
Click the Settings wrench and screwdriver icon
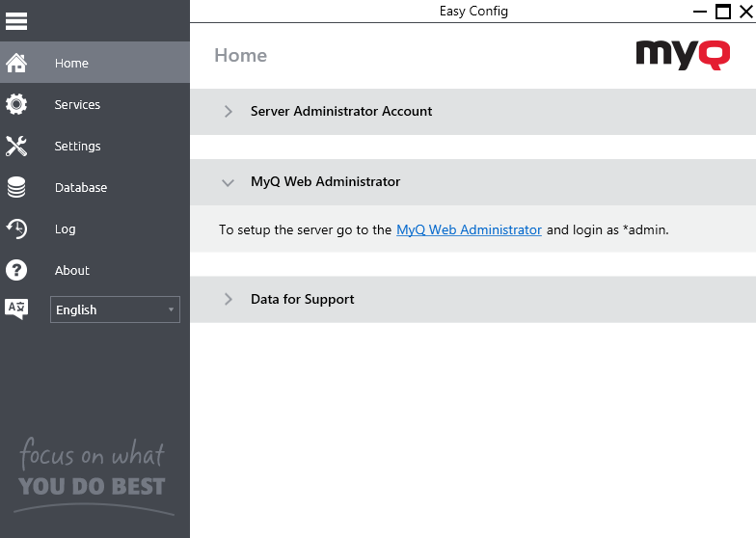[x=16, y=146]
